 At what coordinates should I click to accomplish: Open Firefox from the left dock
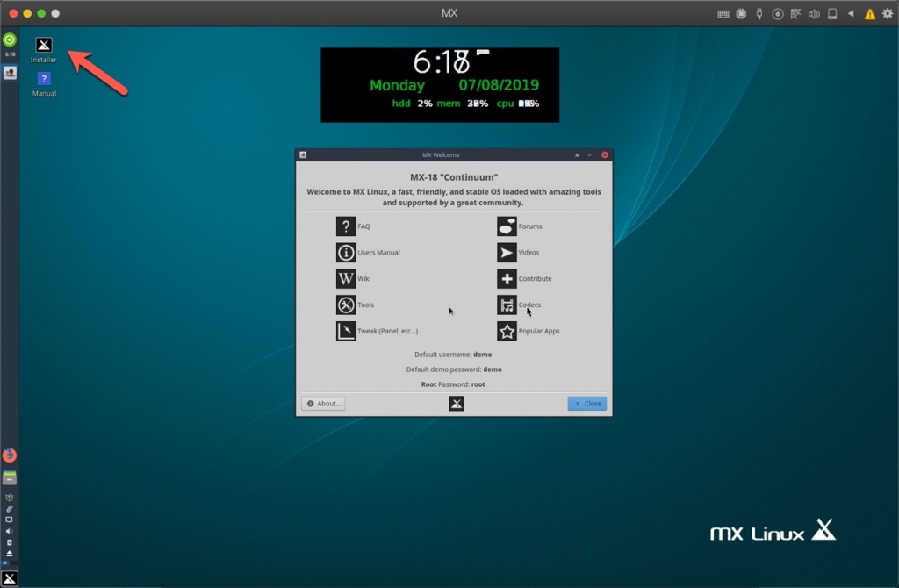click(9, 455)
